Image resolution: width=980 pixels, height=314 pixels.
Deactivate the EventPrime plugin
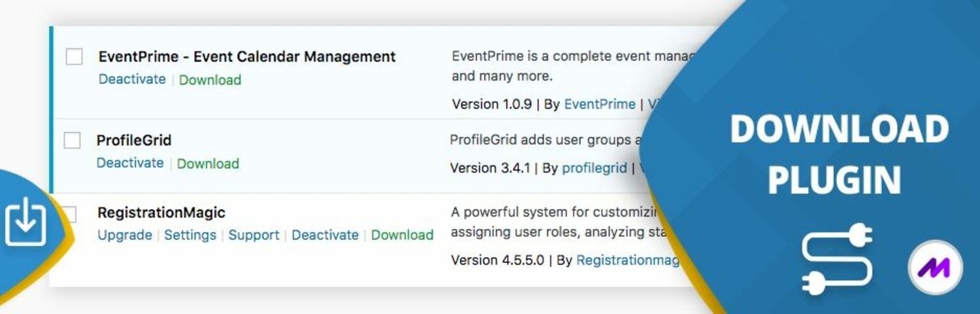tap(132, 79)
